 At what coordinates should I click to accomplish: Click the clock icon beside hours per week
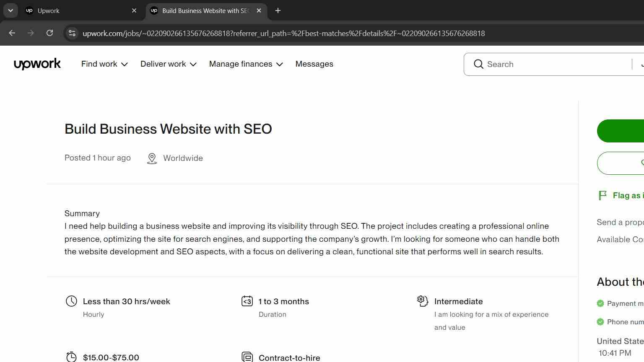tap(72, 301)
